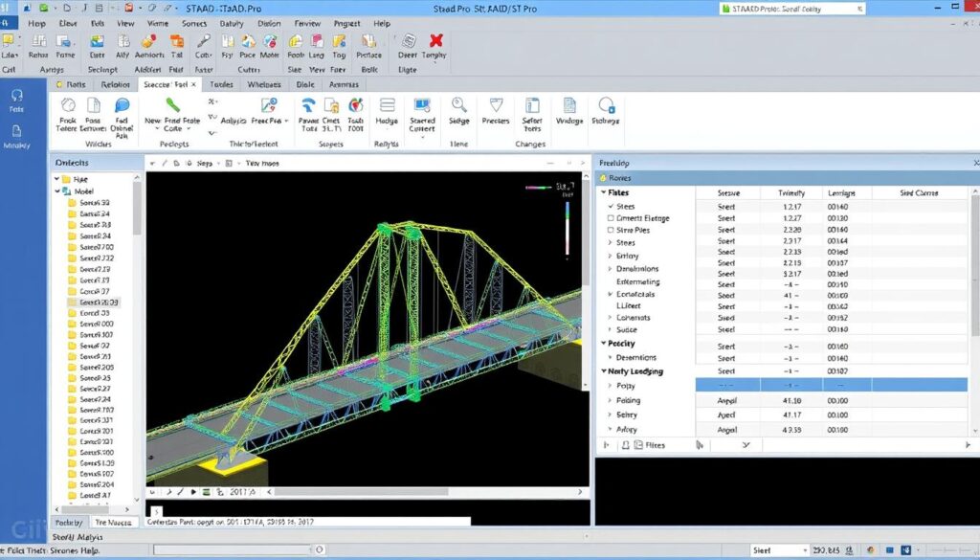Viewport: 980px width, 560px height.
Task: Click the Mote globe icon
Action: pos(269,41)
